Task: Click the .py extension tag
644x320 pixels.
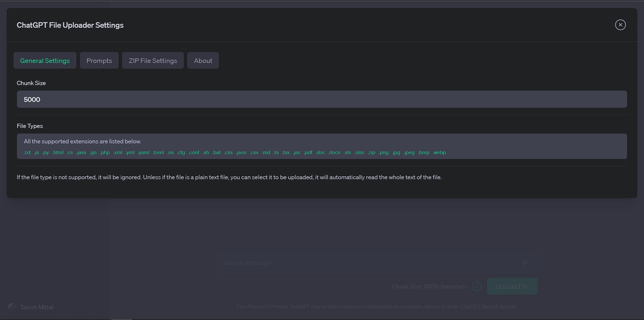Action: pos(46,152)
